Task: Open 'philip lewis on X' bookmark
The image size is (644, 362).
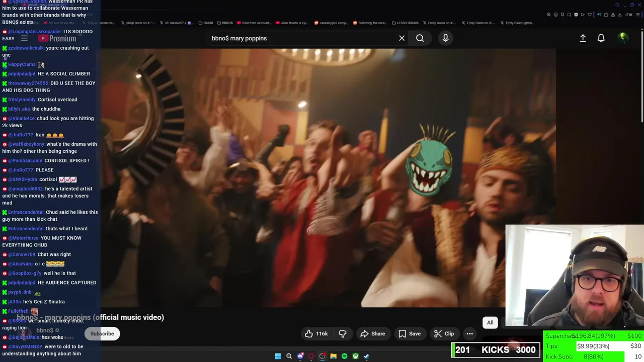Action: pos(138,23)
